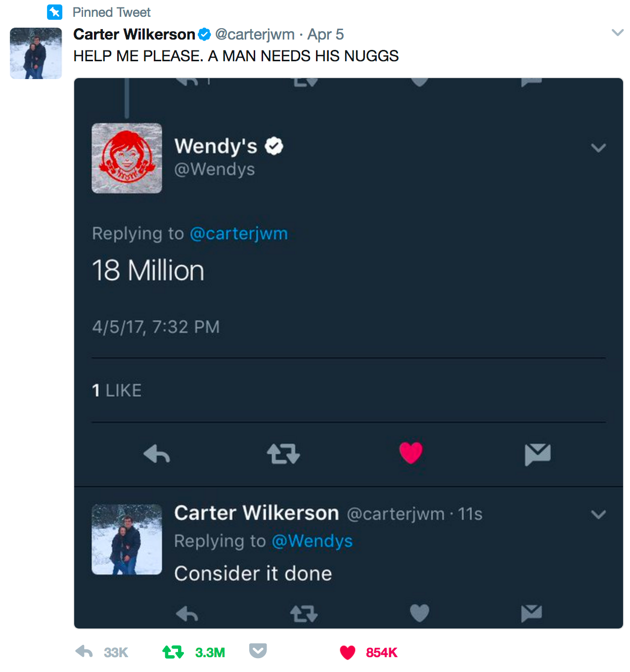The image size is (630, 672).
Task: Click the Carter Wilkerson display name link
Action: pos(134,34)
